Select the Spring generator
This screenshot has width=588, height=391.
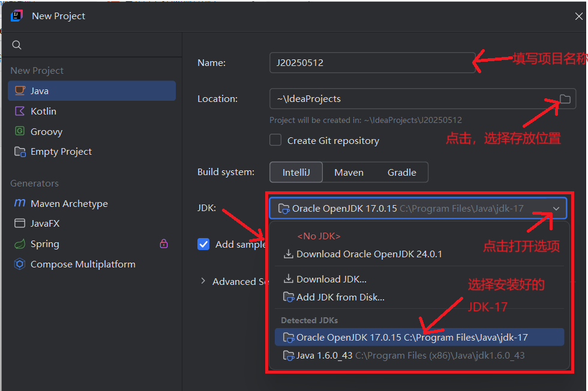[91, 243]
